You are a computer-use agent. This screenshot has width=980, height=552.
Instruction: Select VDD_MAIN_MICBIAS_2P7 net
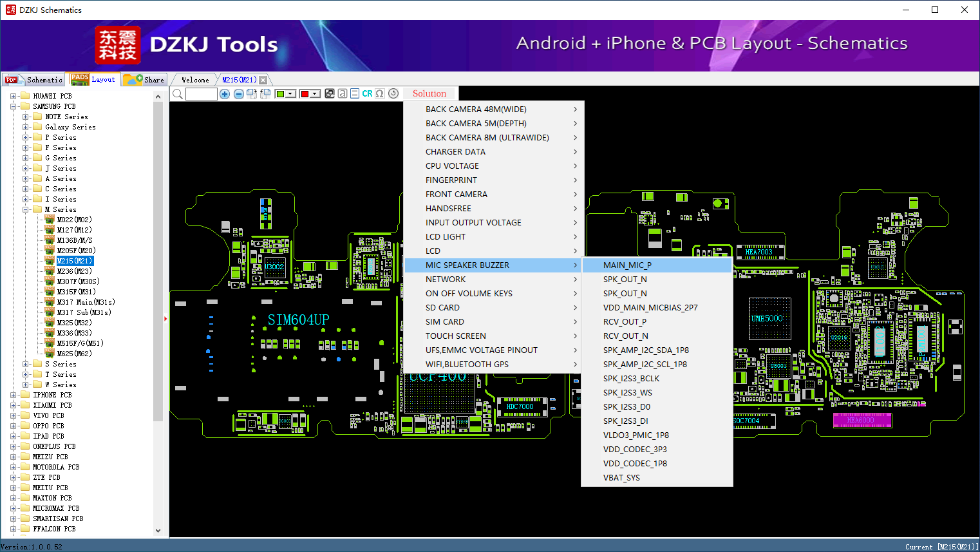(x=657, y=308)
